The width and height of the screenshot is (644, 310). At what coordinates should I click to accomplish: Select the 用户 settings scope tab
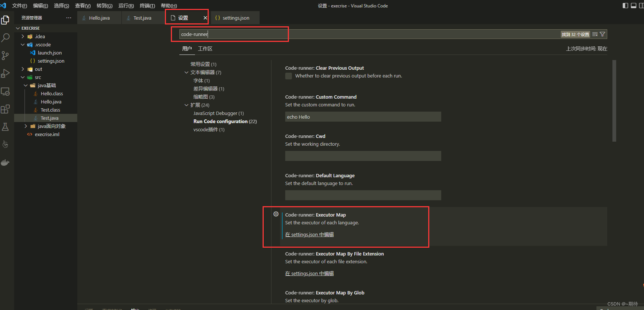click(187, 49)
